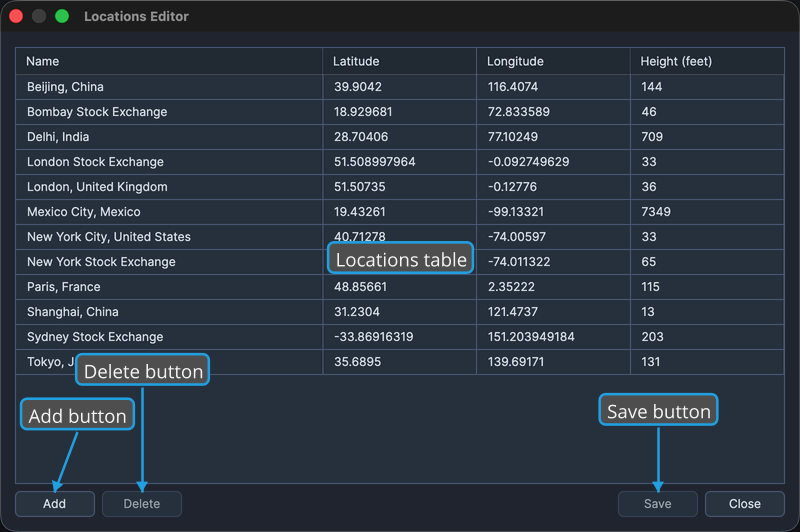This screenshot has height=532, width=800.
Task: Click height value 144
Action: (652, 87)
